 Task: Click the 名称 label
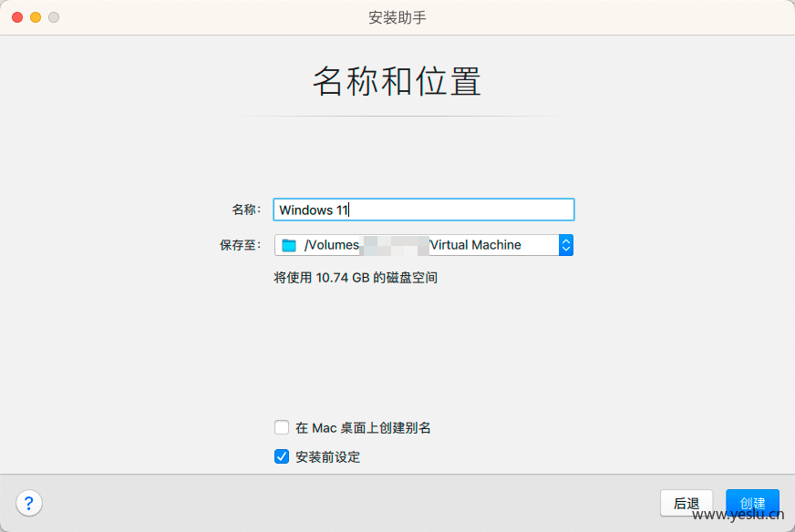246,210
